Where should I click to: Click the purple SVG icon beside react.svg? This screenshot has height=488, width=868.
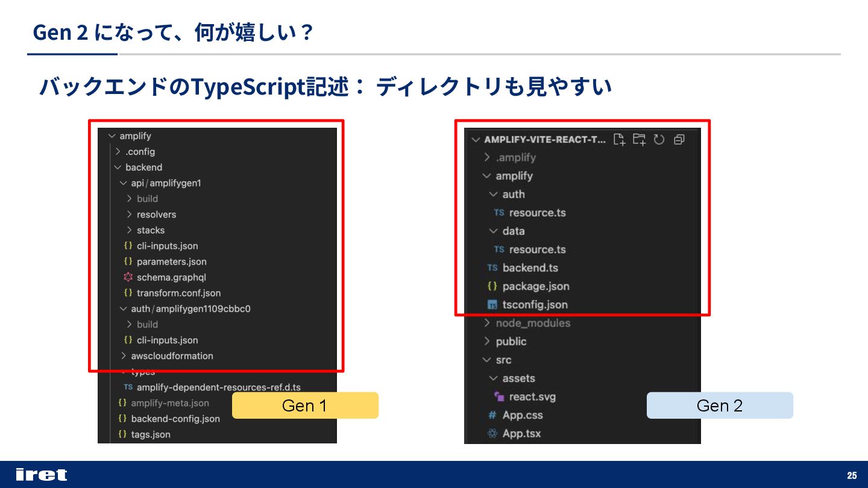click(x=499, y=397)
